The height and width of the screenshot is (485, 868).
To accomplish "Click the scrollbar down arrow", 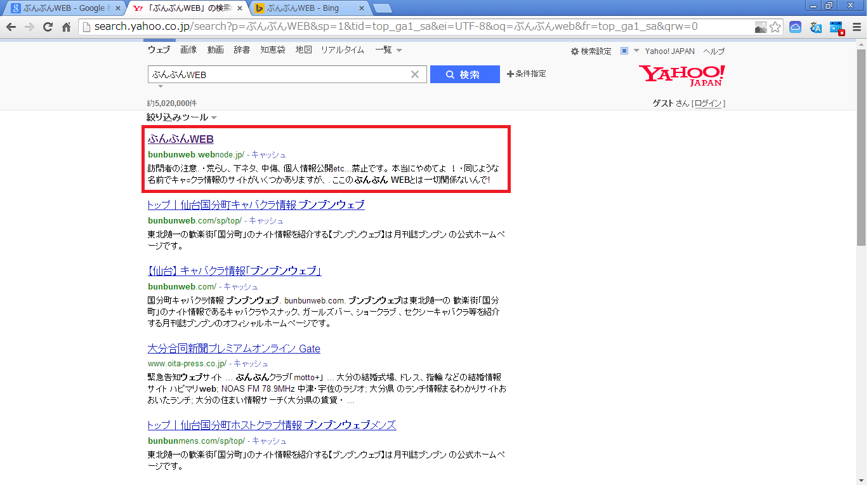I will tap(862, 479).
